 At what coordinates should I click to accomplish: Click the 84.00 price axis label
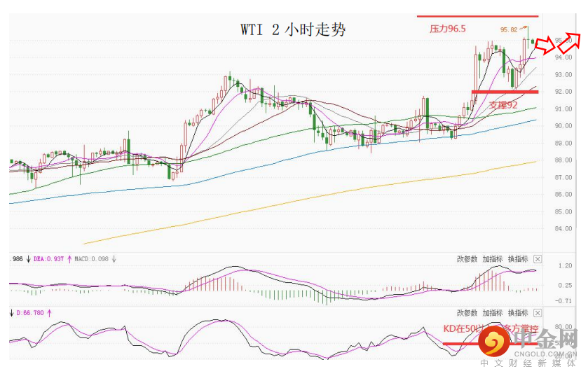click(x=563, y=229)
